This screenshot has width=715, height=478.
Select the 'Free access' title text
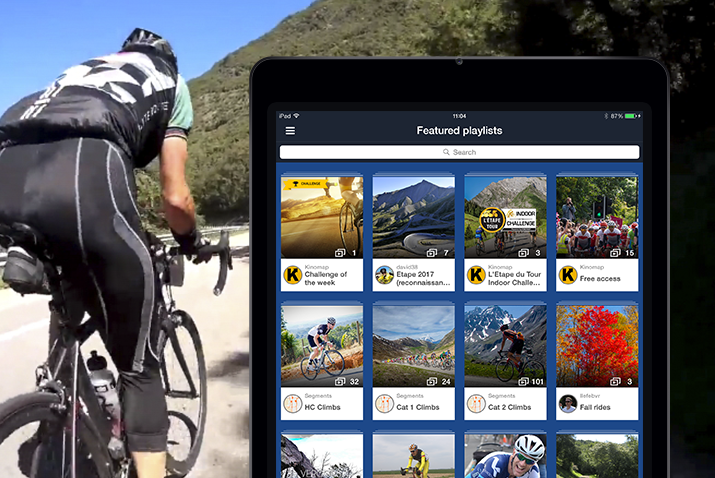(x=600, y=278)
